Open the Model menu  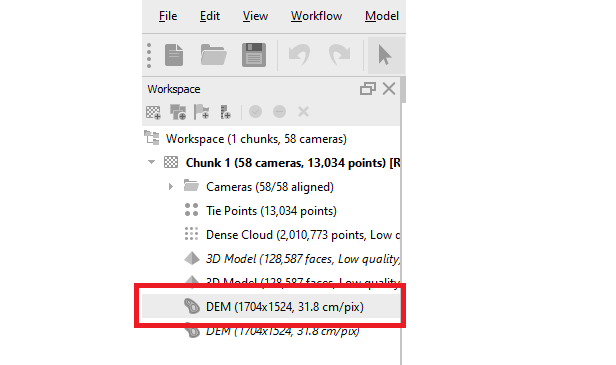381,16
